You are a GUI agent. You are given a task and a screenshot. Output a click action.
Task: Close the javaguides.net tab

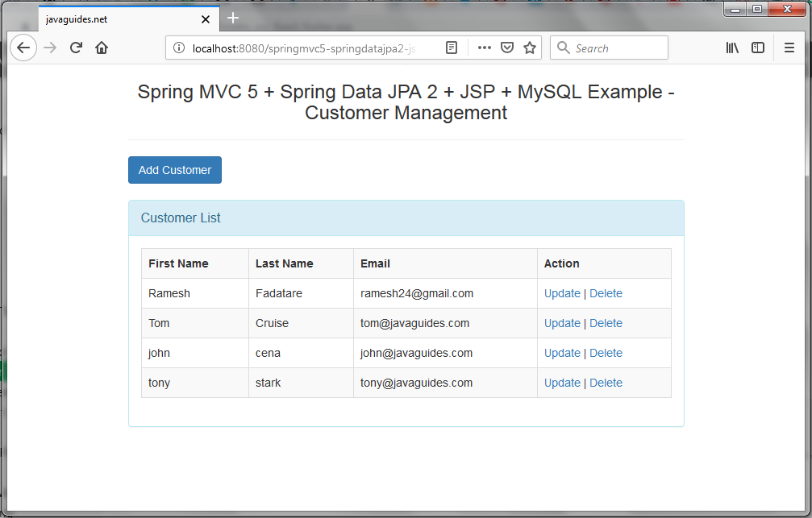click(x=206, y=19)
